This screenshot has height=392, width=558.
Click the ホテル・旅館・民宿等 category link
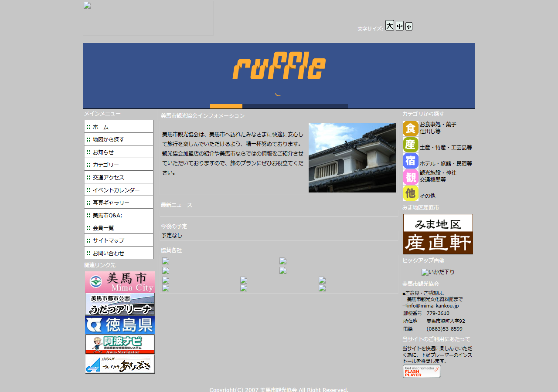(x=446, y=164)
